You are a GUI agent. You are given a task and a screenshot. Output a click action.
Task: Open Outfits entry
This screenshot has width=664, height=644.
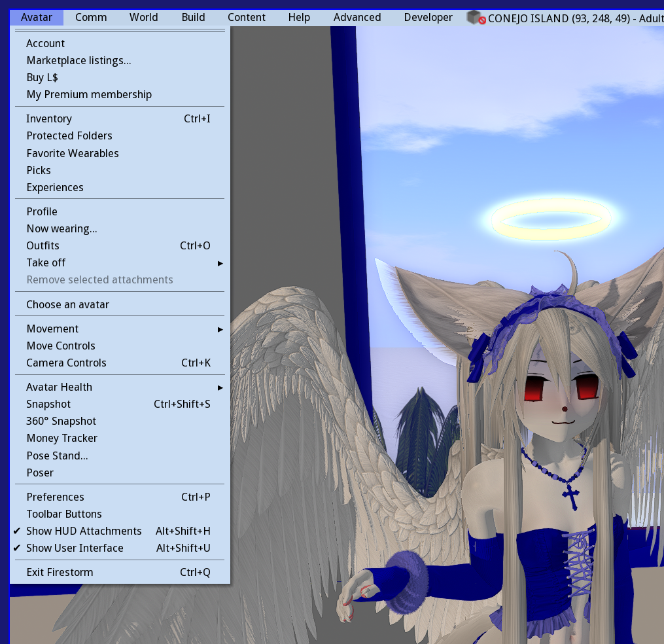(x=120, y=245)
